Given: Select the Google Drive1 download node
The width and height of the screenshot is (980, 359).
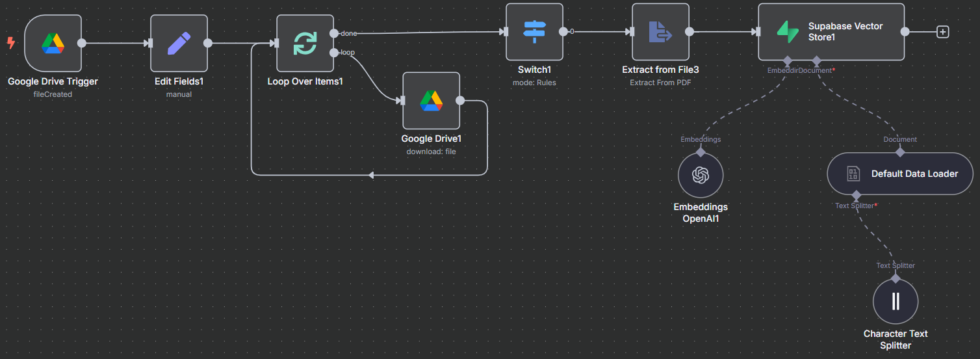Looking at the screenshot, I should click(x=431, y=101).
